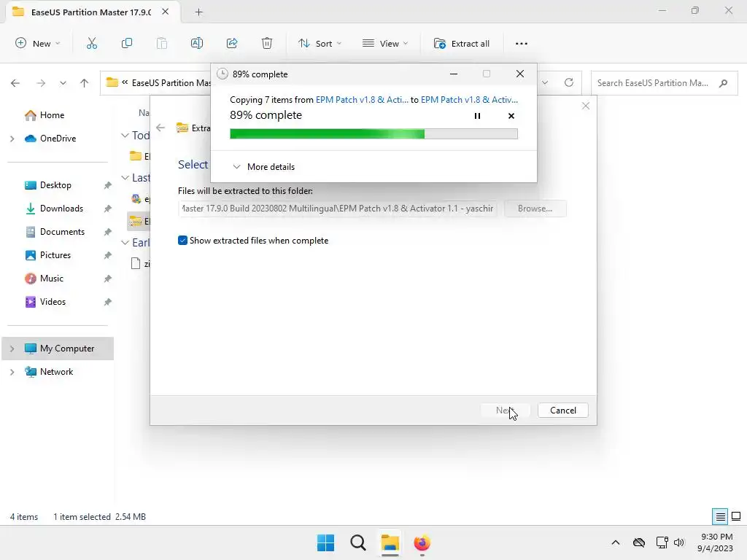Click the Rename icon in toolbar

click(x=197, y=43)
